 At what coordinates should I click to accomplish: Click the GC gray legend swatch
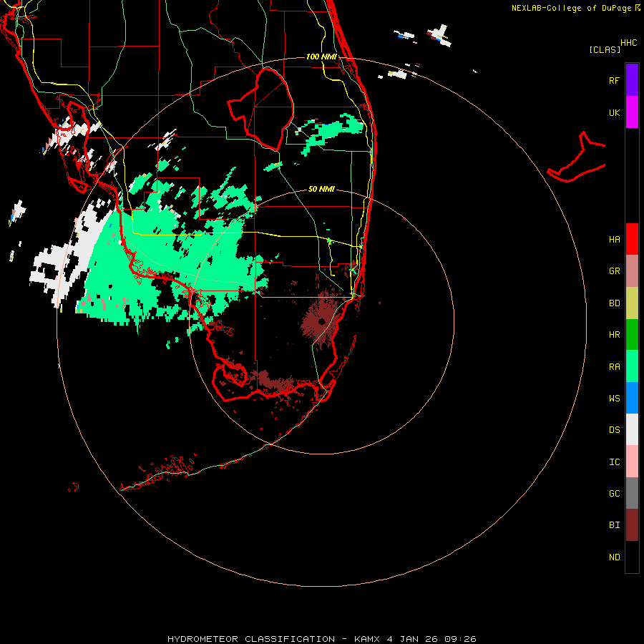coord(632,493)
